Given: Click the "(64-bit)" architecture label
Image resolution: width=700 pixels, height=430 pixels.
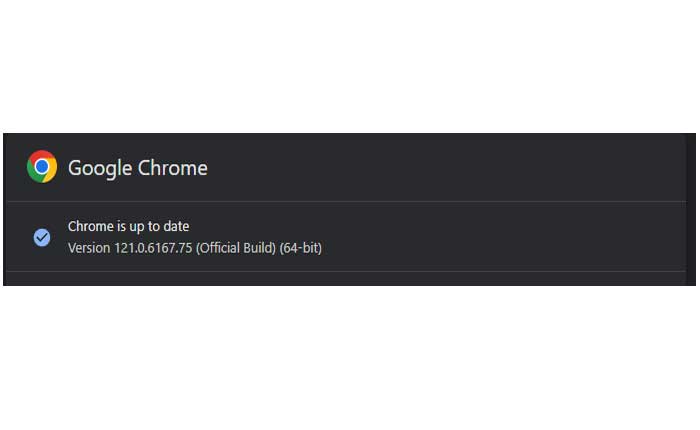Looking at the screenshot, I should tap(301, 247).
